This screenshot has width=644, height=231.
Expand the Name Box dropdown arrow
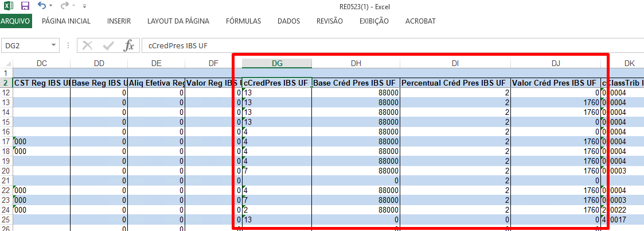click(x=54, y=46)
